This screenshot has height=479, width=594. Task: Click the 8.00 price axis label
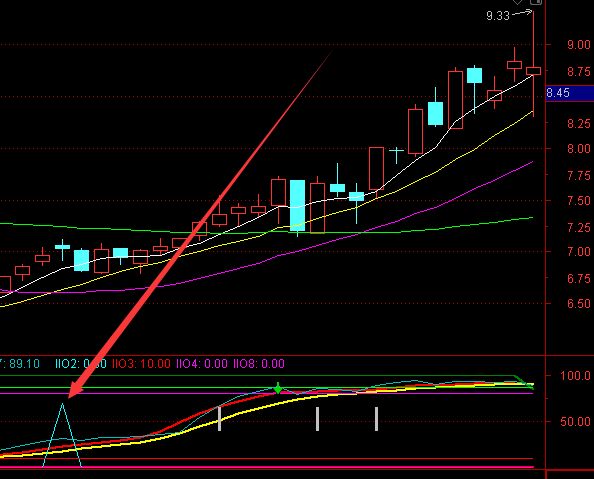click(x=579, y=149)
